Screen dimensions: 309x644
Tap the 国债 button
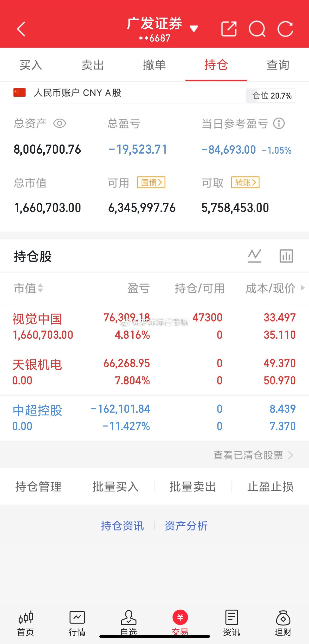click(x=151, y=182)
